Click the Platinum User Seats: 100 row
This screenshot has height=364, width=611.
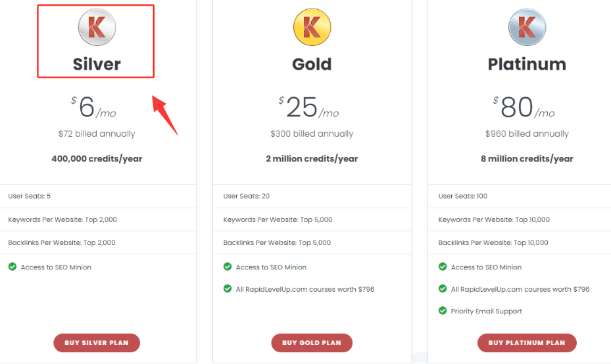click(x=520, y=196)
